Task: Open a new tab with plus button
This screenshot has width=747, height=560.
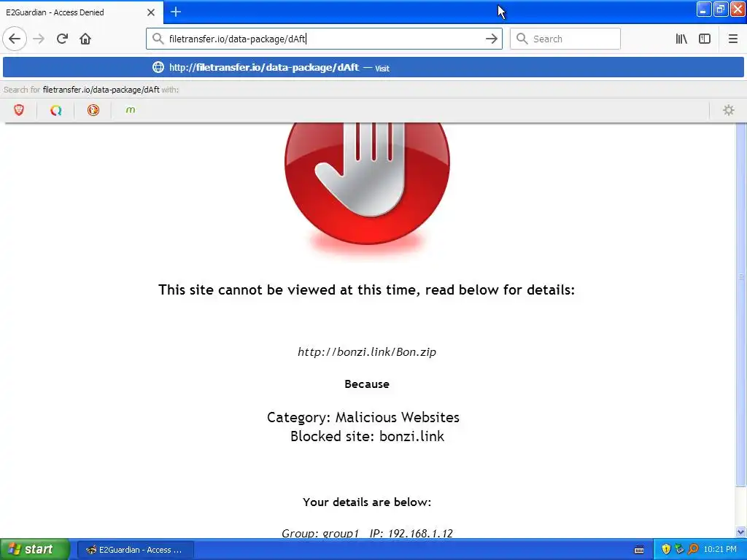Action: tap(176, 12)
